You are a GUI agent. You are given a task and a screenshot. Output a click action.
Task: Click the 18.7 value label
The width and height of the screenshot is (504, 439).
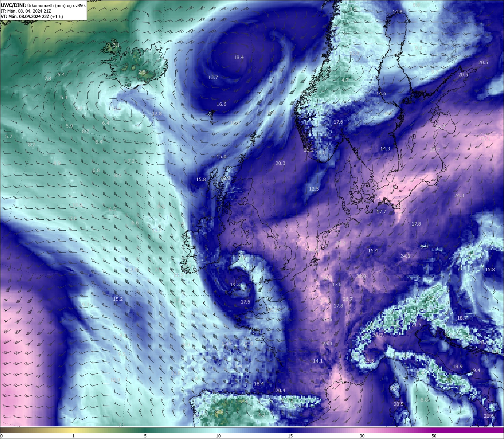click(x=462, y=318)
